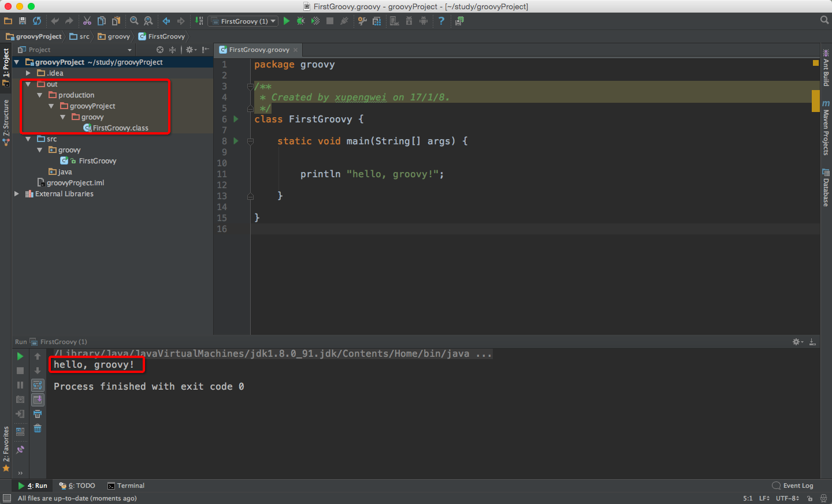Clear All output with the trash icon

pos(38,428)
